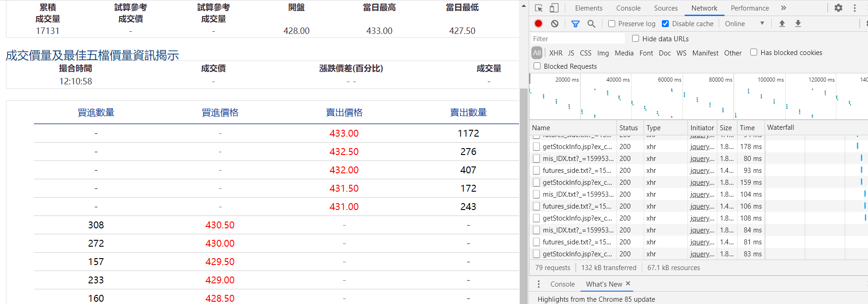Image resolution: width=868 pixels, height=304 pixels.
Task: Open the drawer three-dot menu beside Console
Action: [539, 284]
